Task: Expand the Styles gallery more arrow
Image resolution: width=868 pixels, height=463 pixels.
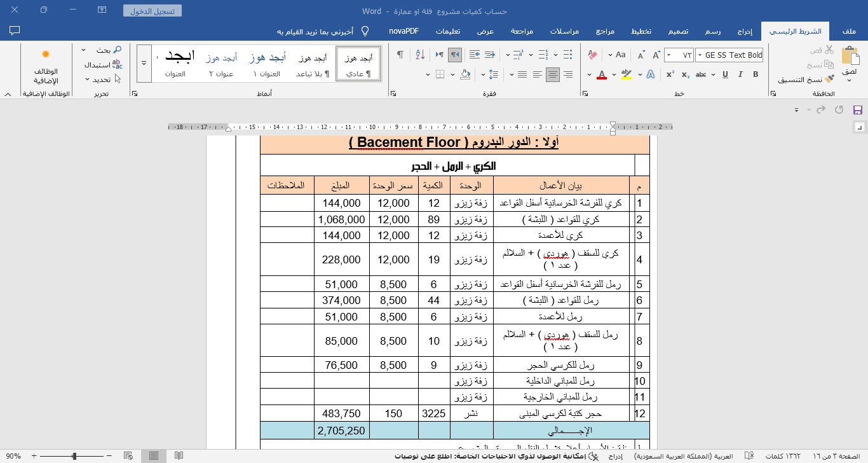Action: [x=144, y=62]
